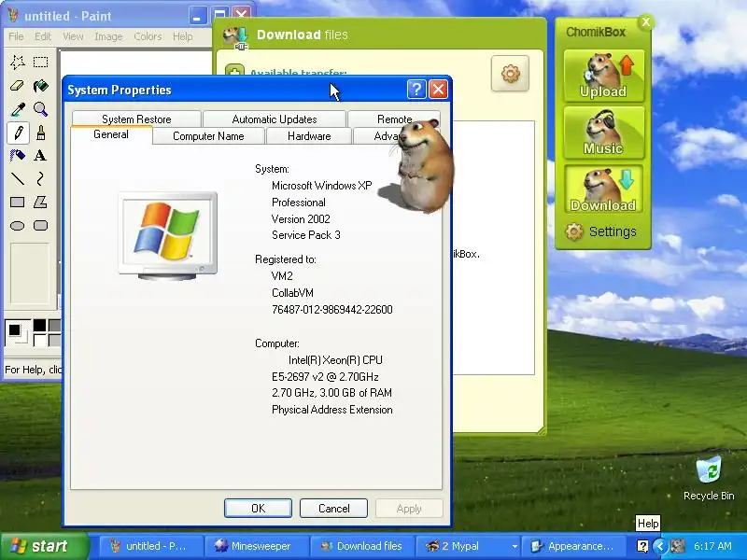Image resolution: width=747 pixels, height=560 pixels.
Task: Choose the Fill With Color bucket tool
Action: coord(41,86)
